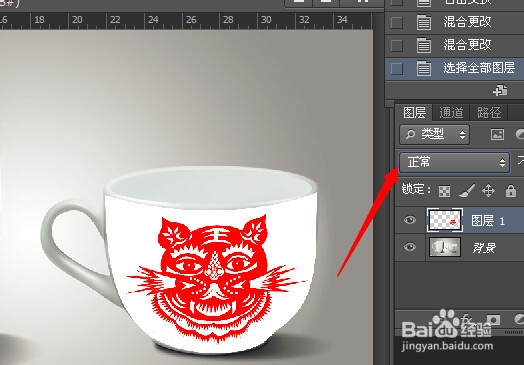Open the 类型 layer filter dropdown

[434, 134]
